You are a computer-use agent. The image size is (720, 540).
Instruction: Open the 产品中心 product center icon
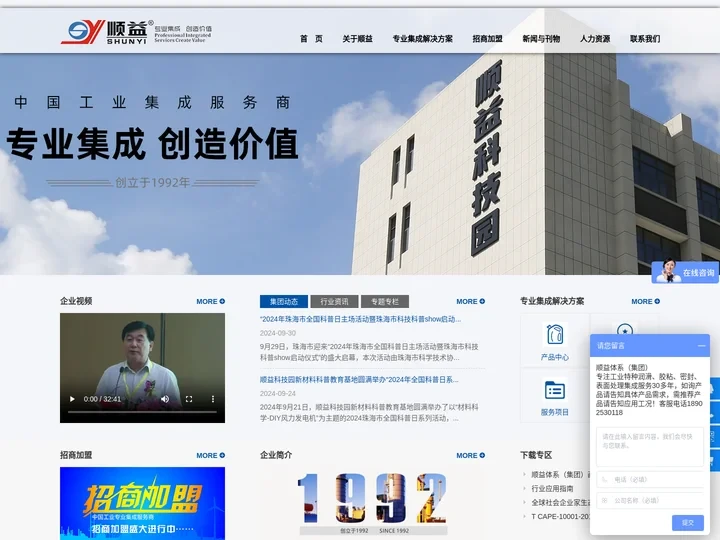coord(555,340)
